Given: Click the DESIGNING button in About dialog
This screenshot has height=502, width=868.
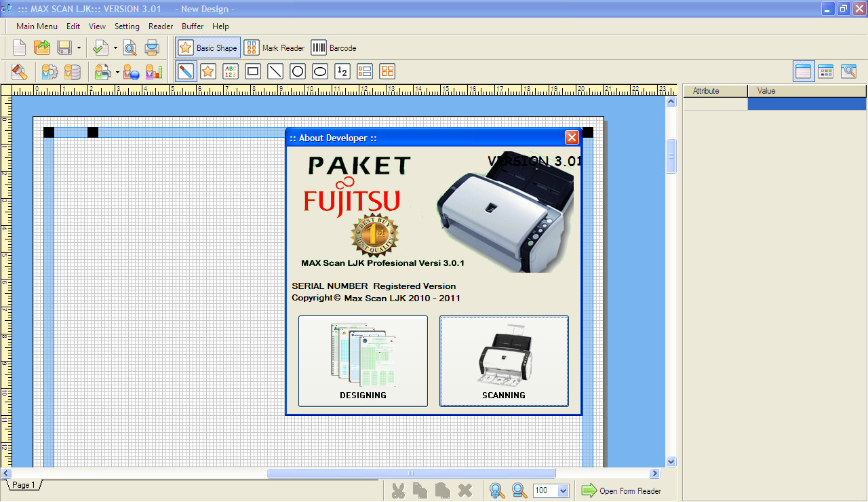Looking at the screenshot, I should [x=363, y=361].
